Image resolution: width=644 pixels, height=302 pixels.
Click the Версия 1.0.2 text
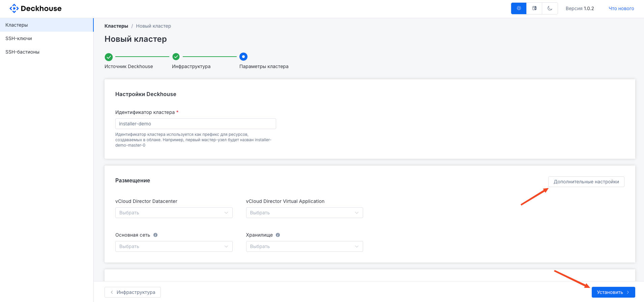580,8
